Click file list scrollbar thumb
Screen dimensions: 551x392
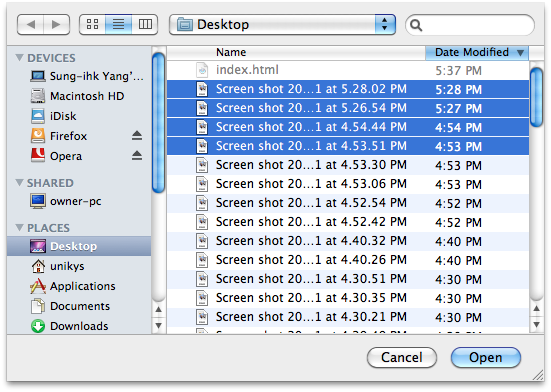[536, 97]
